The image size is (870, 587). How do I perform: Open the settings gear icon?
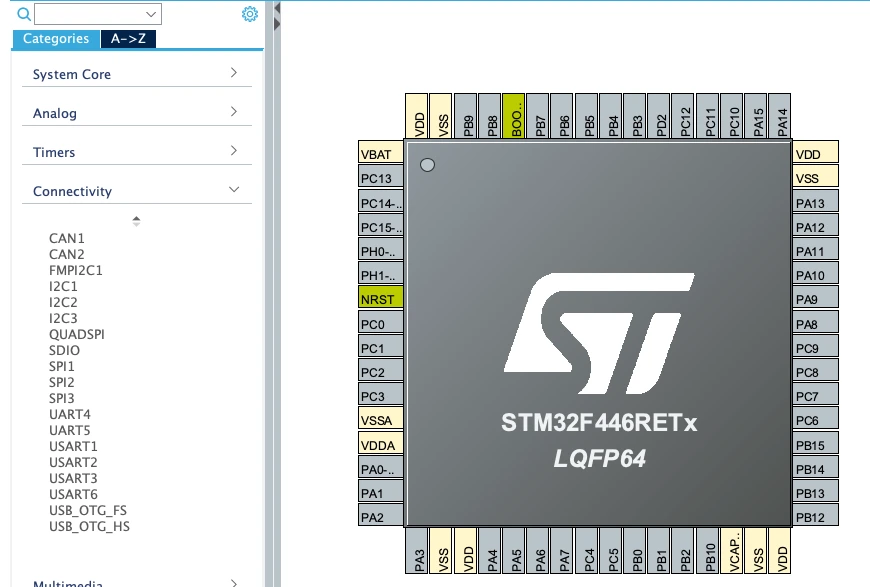[x=250, y=14]
